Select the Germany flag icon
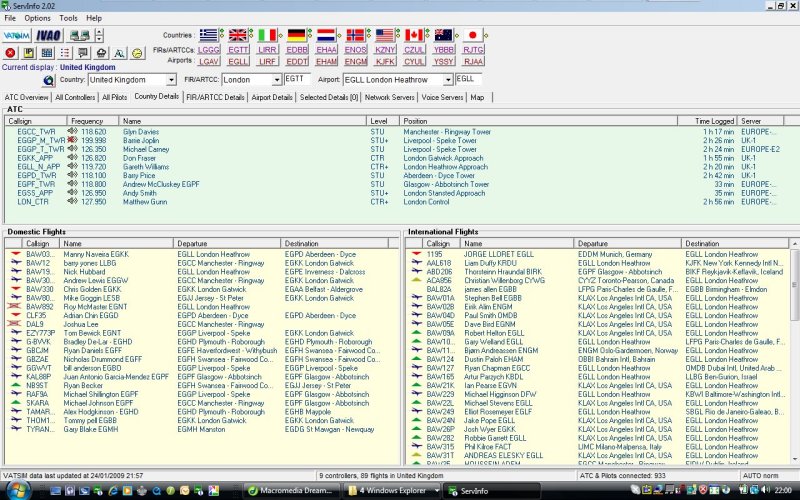Screen dimensions: 800x500 (x=297, y=34)
